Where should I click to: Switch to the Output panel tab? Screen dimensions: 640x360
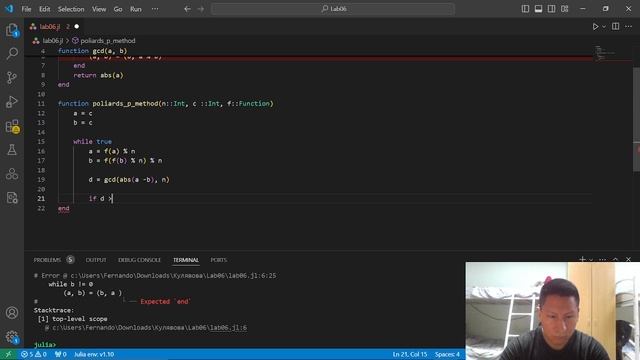click(x=96, y=260)
